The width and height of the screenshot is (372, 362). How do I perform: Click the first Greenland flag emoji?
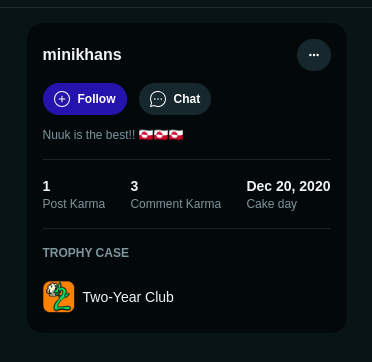(146, 135)
